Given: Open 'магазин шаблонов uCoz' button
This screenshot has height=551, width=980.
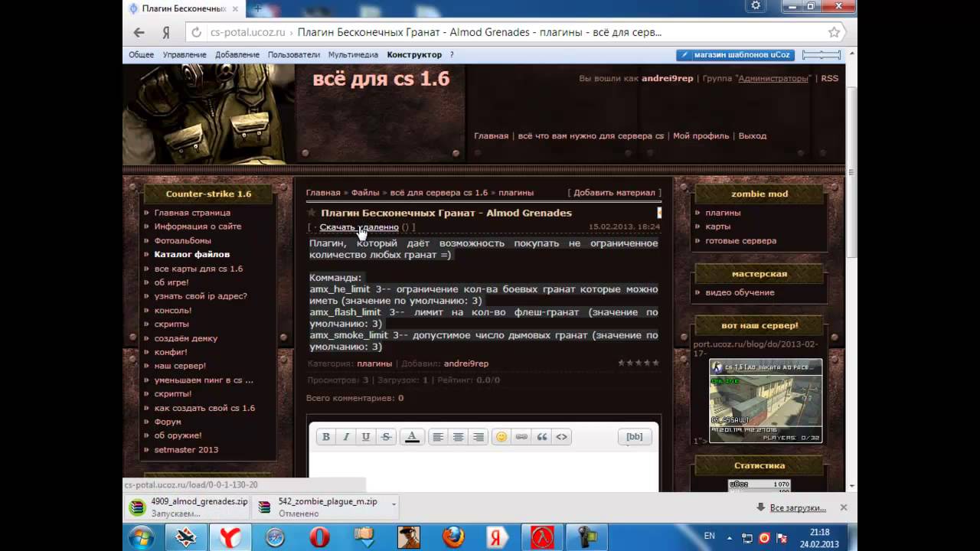Looking at the screenshot, I should click(735, 55).
